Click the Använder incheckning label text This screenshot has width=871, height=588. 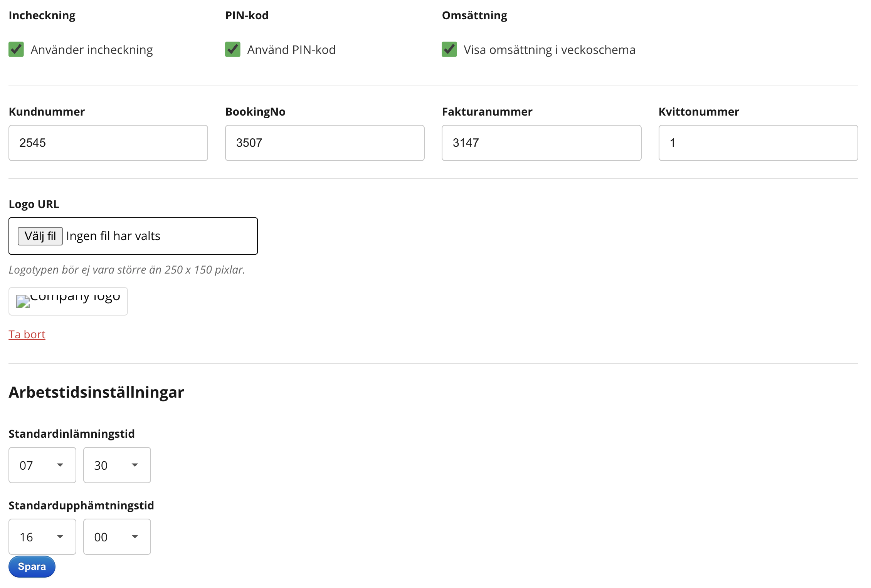coord(92,50)
